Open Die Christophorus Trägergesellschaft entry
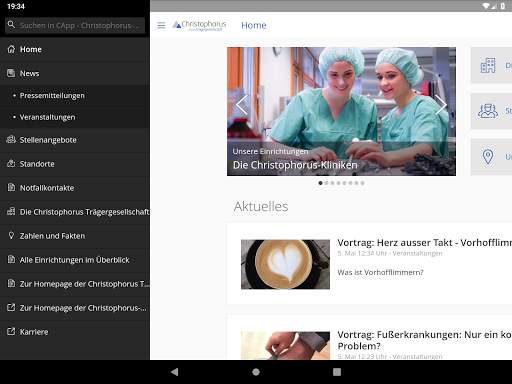The width and height of the screenshot is (512, 384). (x=75, y=212)
